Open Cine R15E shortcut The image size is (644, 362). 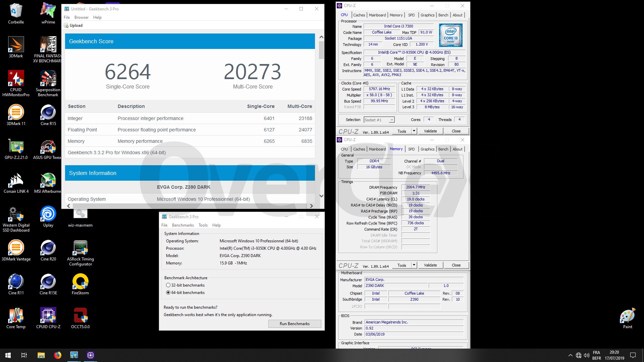48,284
